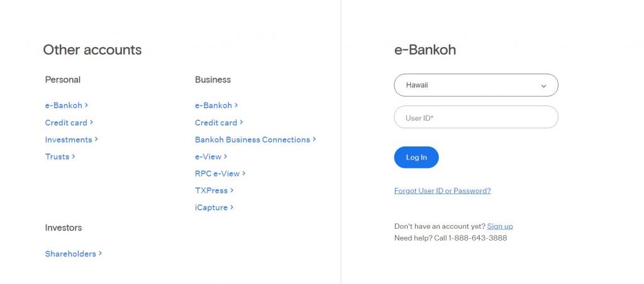The image size is (644, 284).
Task: Go to Investments under Personal
Action: 72,139
